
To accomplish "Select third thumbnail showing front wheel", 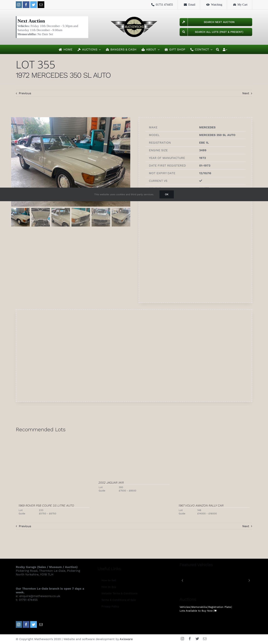I will pyautogui.click(x=61, y=217).
